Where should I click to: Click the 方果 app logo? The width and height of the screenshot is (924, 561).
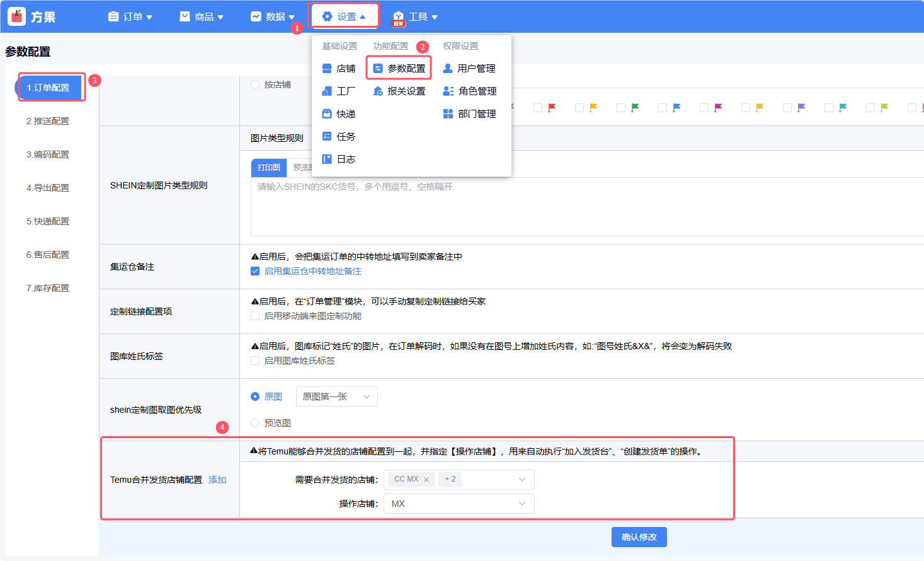[x=16, y=16]
